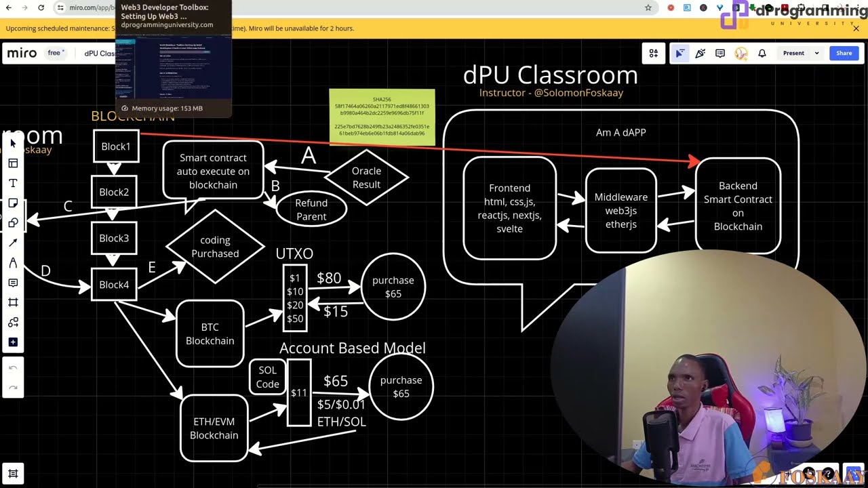Select the Sticky note tool
This screenshot has width=868, height=488.
(x=13, y=203)
